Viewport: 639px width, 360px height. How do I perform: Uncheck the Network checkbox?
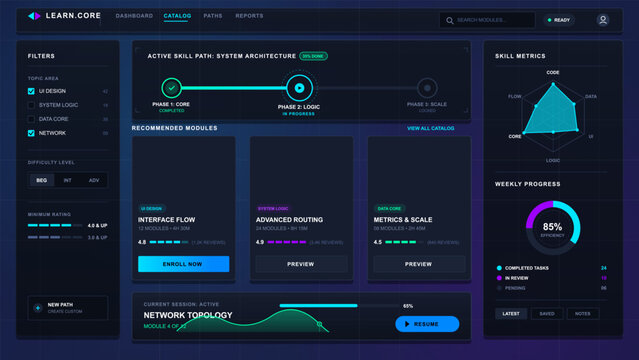(x=31, y=133)
